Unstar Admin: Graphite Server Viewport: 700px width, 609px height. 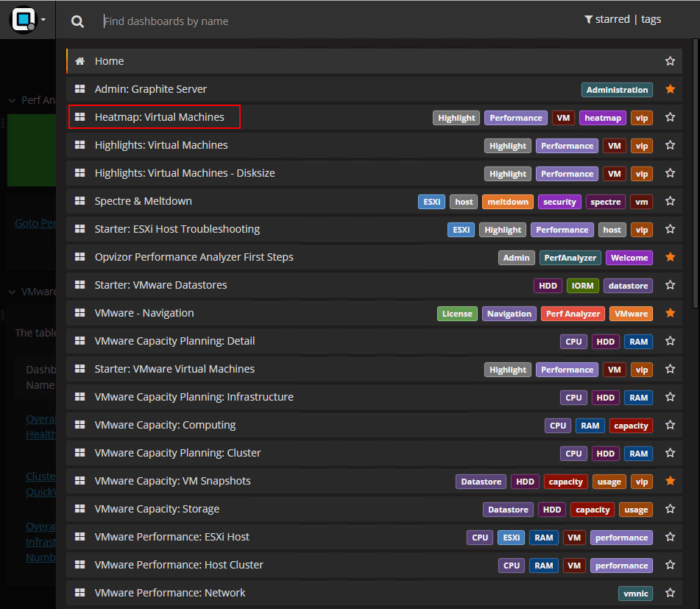tap(670, 89)
